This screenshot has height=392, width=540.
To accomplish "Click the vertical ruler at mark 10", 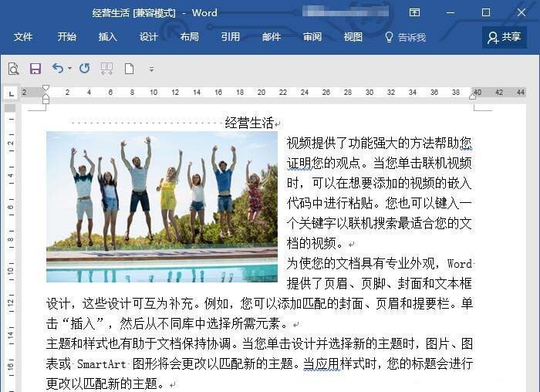I will (x=11, y=270).
